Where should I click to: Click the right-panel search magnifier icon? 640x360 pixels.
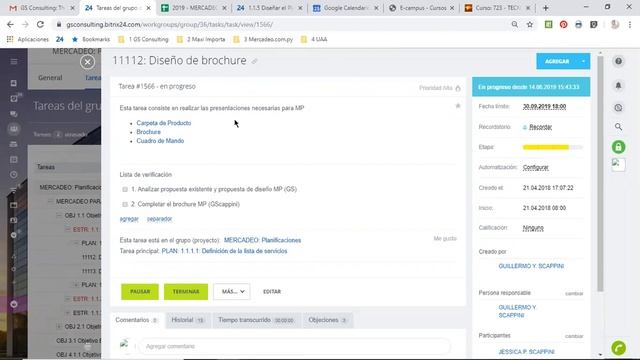[x=618, y=127]
